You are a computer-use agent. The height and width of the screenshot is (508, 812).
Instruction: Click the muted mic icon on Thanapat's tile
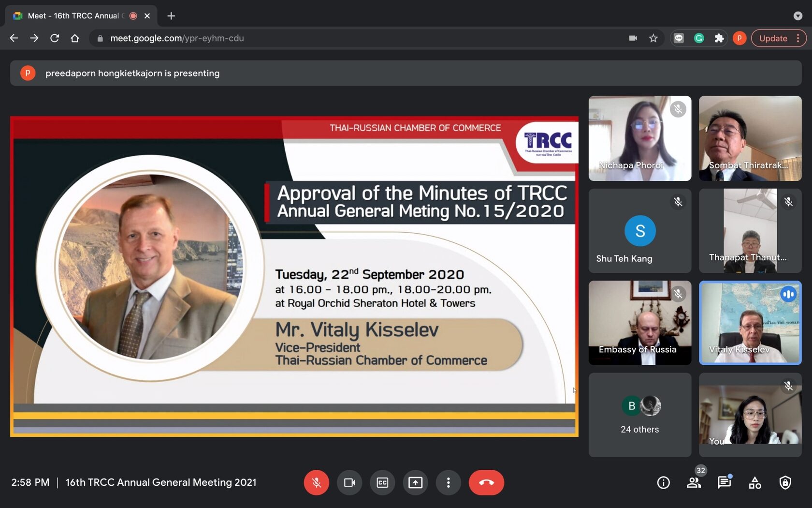(788, 202)
